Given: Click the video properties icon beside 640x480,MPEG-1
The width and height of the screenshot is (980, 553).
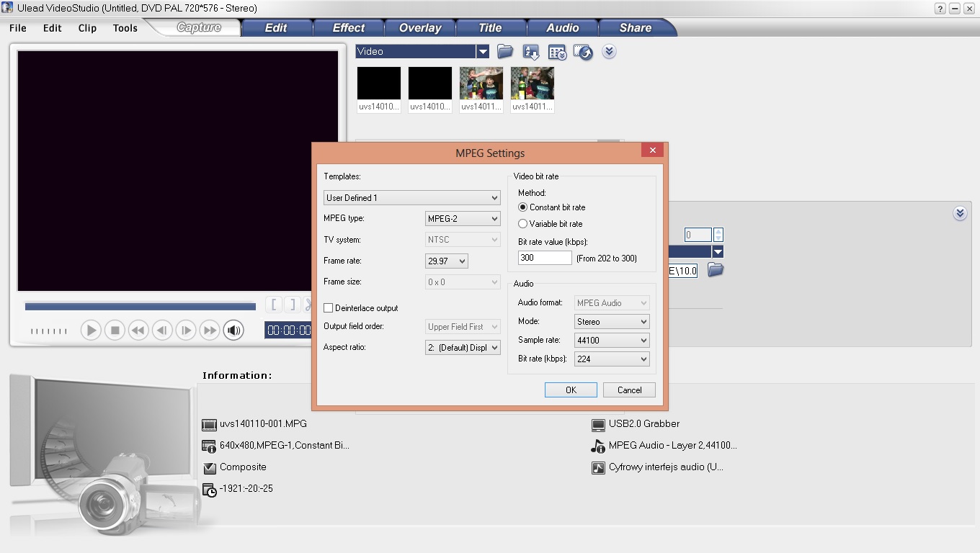Looking at the screenshot, I should [x=210, y=446].
